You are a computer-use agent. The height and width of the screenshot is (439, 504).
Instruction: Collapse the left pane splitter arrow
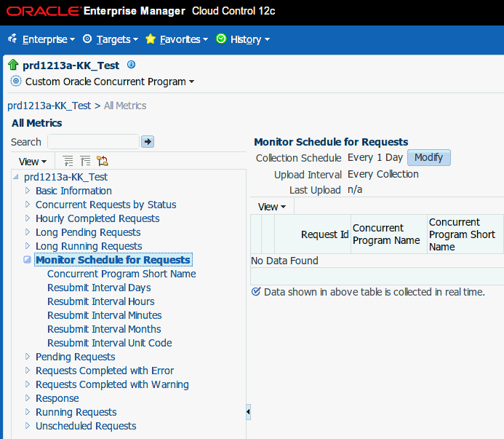[x=248, y=411]
